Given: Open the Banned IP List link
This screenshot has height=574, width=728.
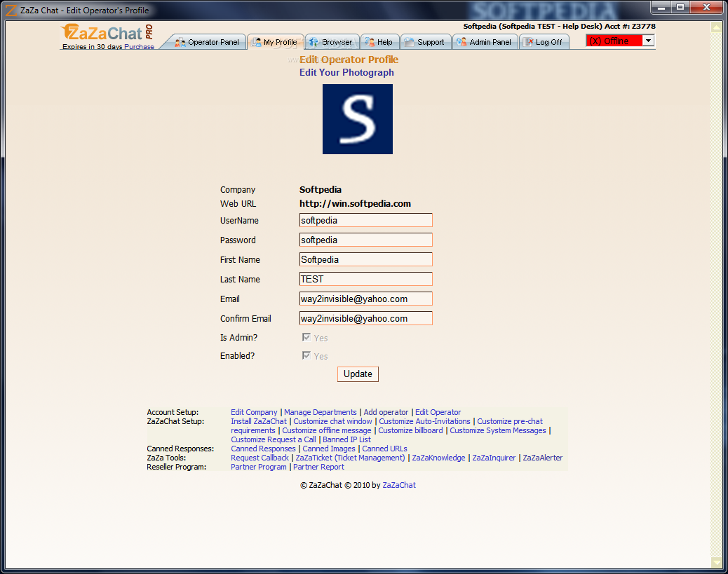Looking at the screenshot, I should coord(347,439).
